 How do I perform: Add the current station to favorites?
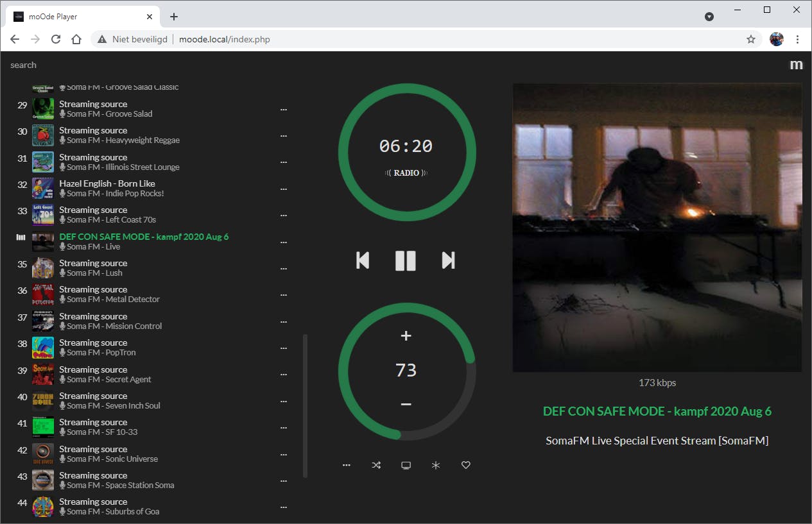pos(465,465)
